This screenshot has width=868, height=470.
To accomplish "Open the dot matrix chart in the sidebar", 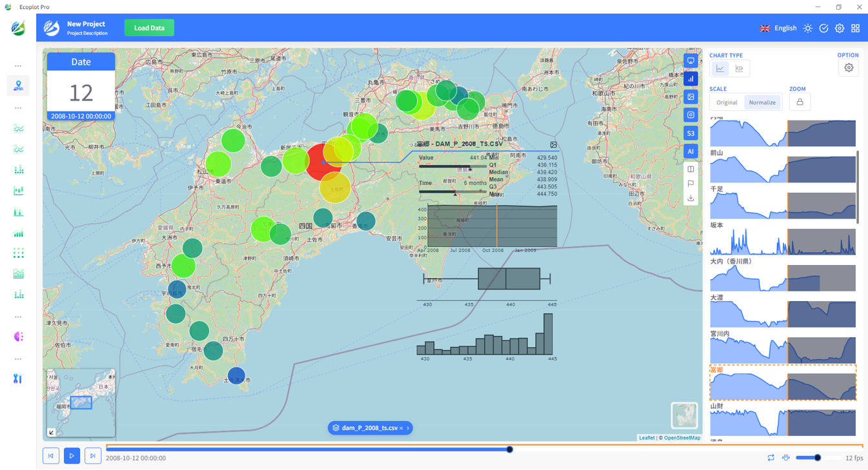I will click(18, 253).
